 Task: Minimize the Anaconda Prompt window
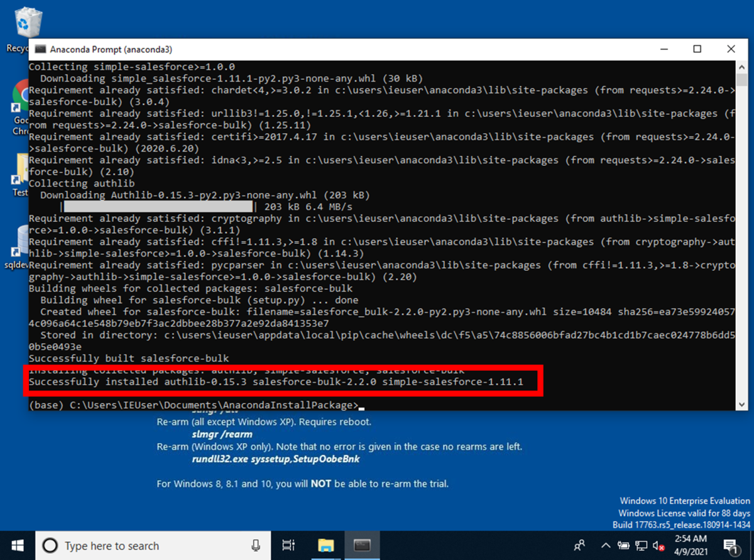pos(664,49)
